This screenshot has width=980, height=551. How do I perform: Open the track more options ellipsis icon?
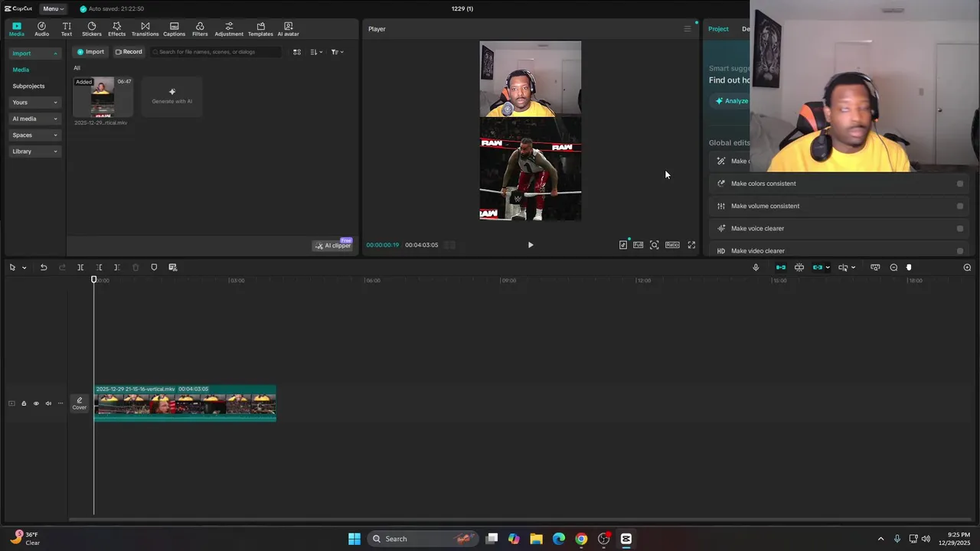coord(60,403)
